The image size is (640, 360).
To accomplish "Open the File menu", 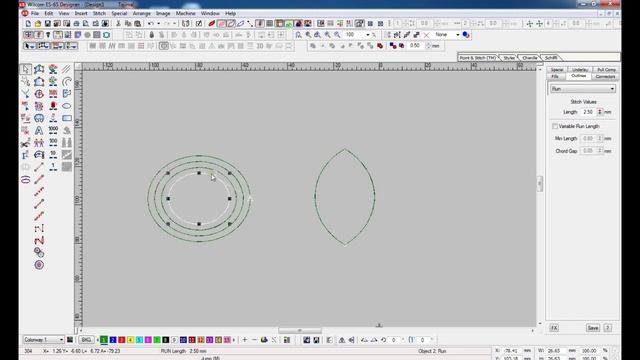I will tap(35, 13).
